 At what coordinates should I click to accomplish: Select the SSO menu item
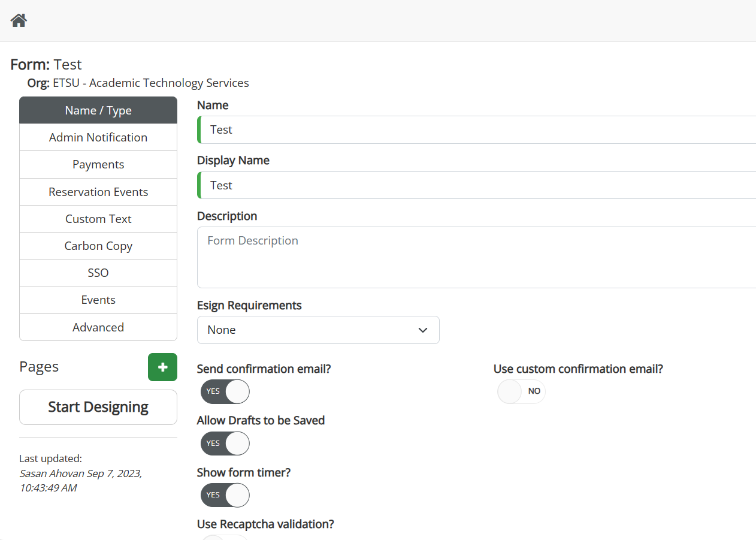[x=98, y=273]
